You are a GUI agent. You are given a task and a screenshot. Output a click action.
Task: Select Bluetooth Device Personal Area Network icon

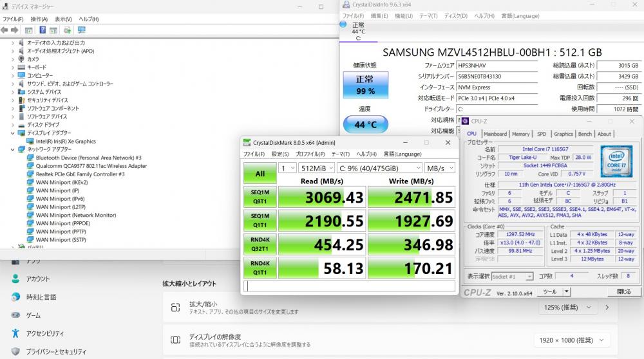(30, 158)
